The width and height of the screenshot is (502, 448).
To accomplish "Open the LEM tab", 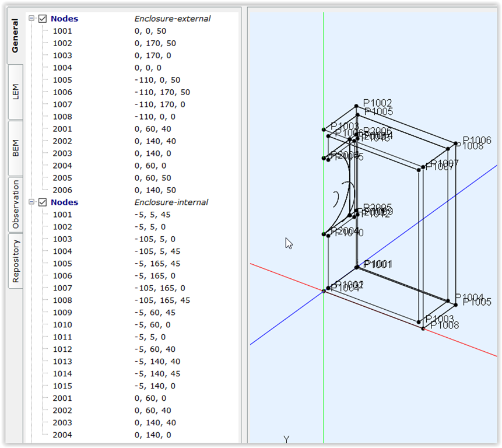I will coord(15,92).
